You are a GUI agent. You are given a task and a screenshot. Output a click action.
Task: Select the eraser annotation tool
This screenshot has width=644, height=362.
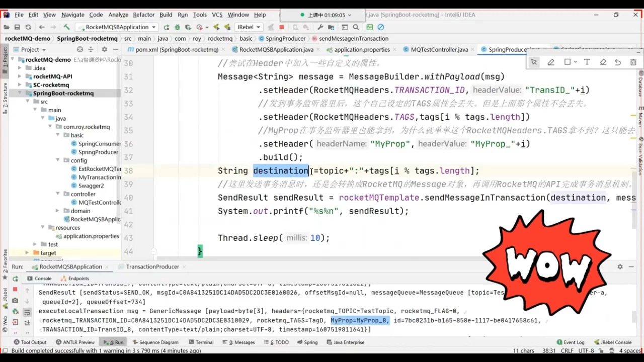pyautogui.click(x=603, y=62)
